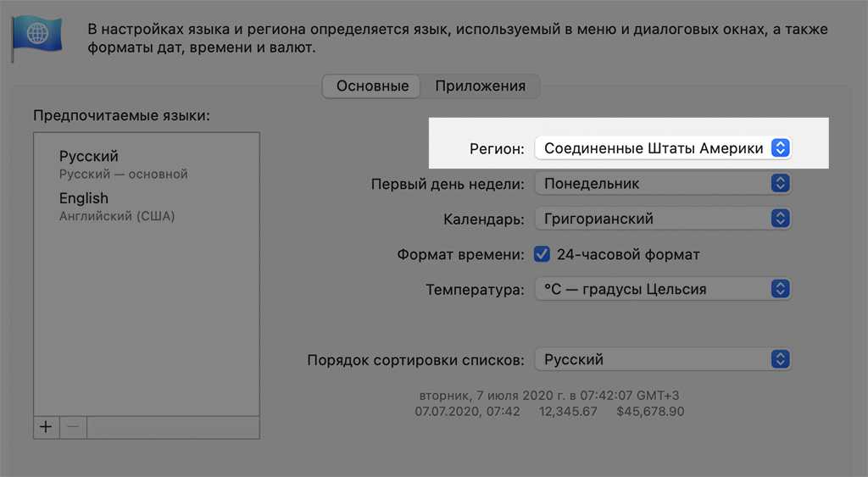Toggle the 24-часовой формат checkbox
The height and width of the screenshot is (477, 868).
click(x=542, y=254)
